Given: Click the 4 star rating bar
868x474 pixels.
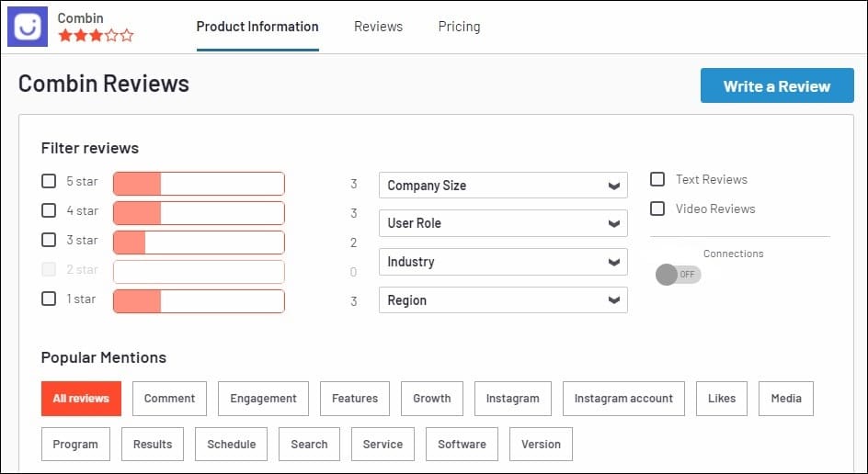Looking at the screenshot, I should [199, 213].
